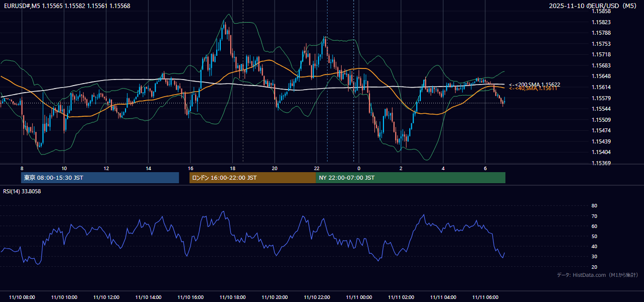Viewport: 644px width, 302px height.
Task: Click the 40 SMA 1.15611 label
Action: pyautogui.click(x=533, y=88)
